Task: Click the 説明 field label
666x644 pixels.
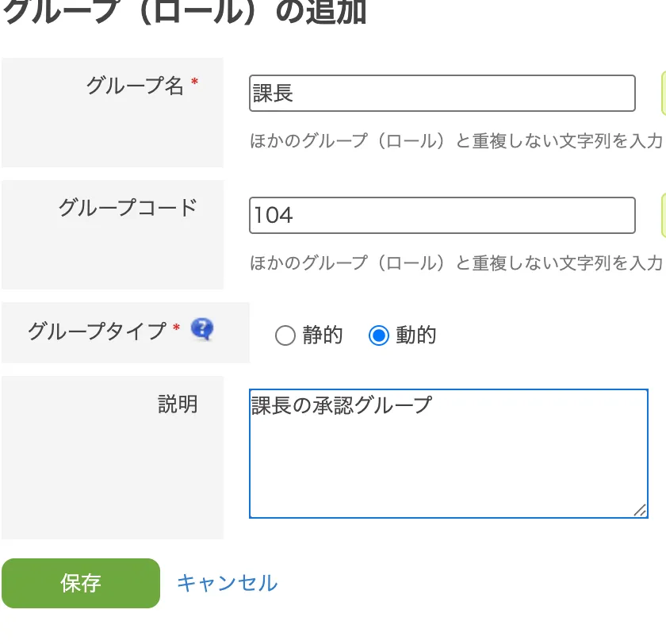Action: click(178, 404)
